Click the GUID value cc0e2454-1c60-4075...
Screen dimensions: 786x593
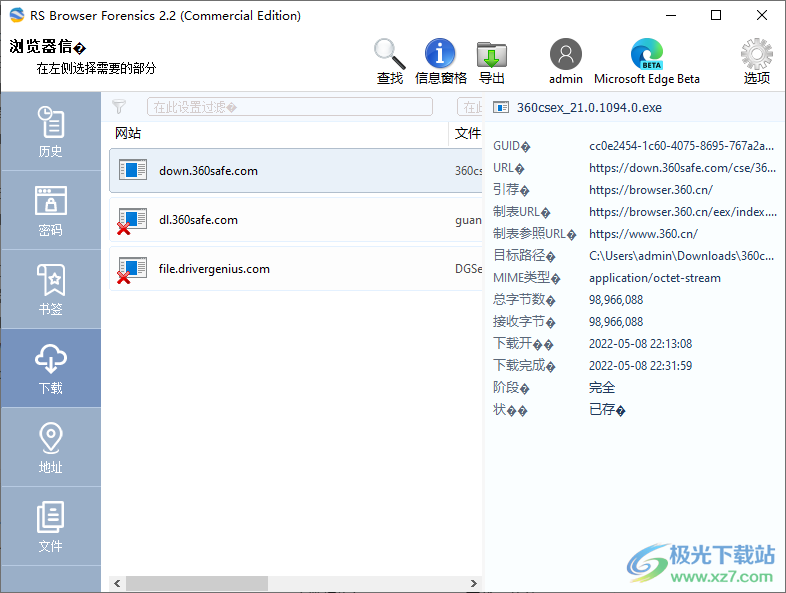point(681,146)
